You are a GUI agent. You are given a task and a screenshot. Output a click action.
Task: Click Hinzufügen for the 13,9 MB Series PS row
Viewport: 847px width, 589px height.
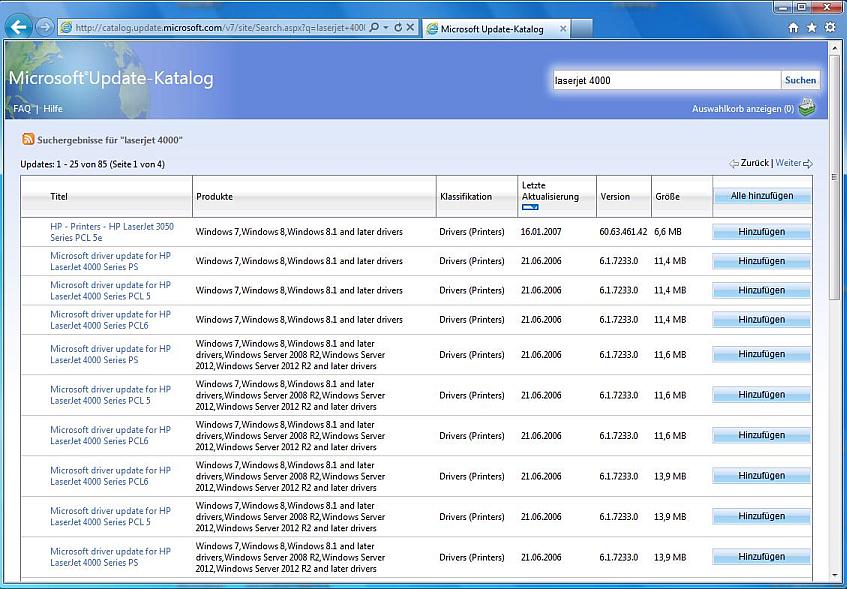pos(762,557)
